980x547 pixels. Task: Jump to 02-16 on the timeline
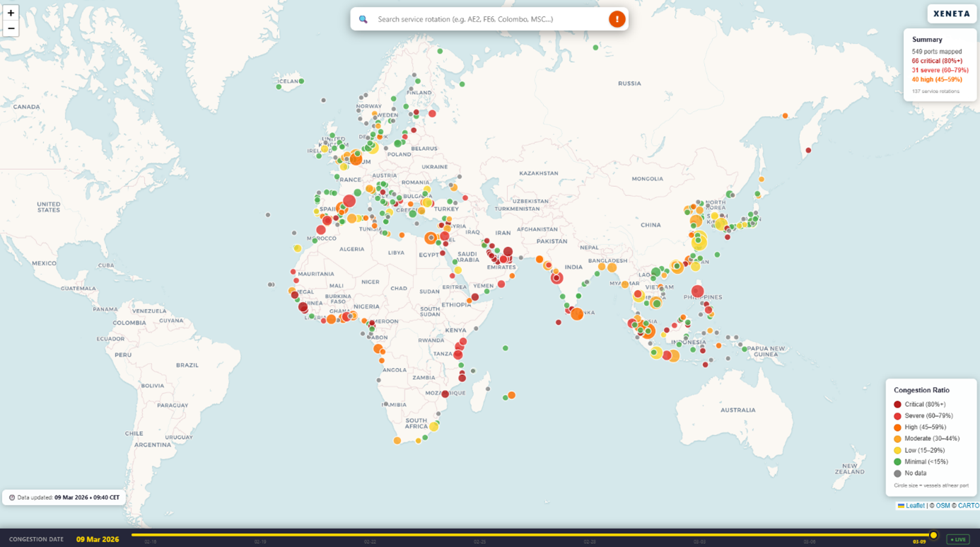pyautogui.click(x=151, y=542)
